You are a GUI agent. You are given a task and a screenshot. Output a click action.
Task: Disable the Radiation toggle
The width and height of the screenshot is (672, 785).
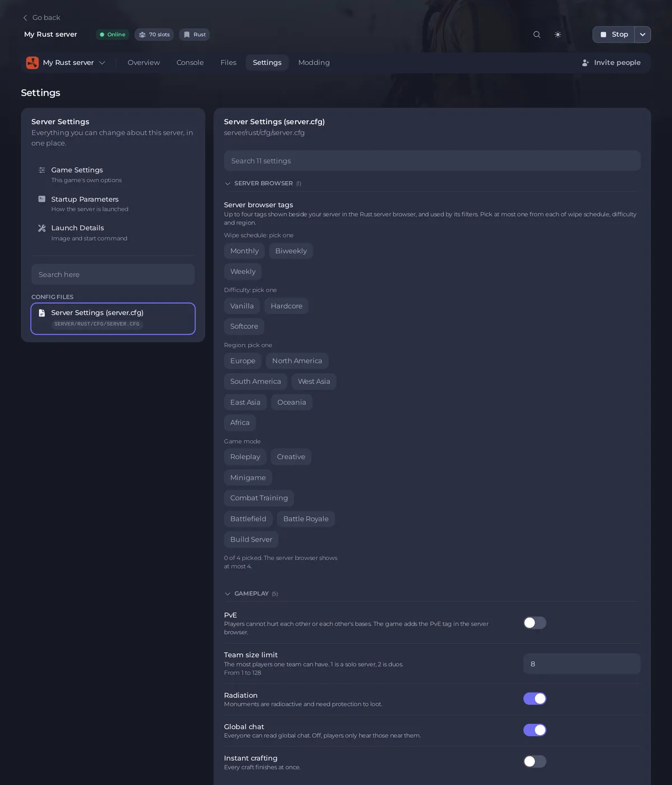tap(535, 699)
